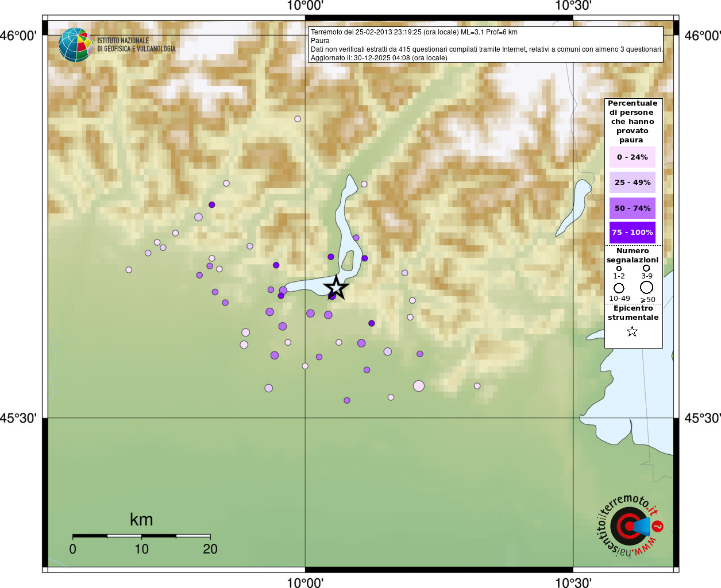Click the 'Aggiornato il: 30-12-2025' line
The image size is (721, 588).
[x=379, y=58]
